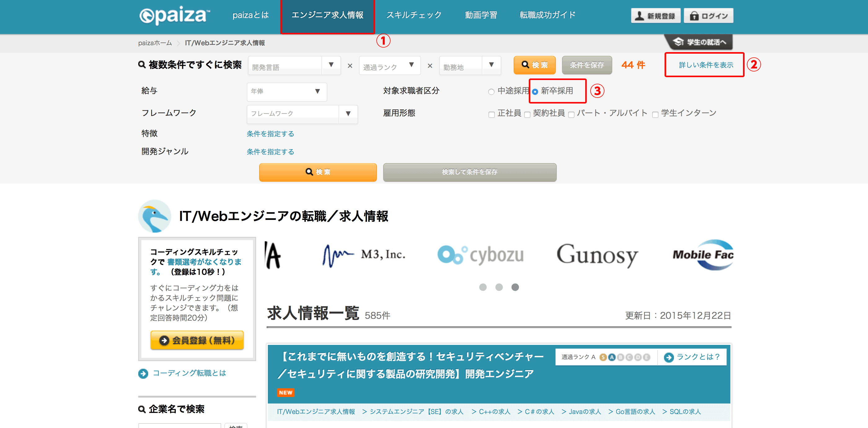Open the フレームワーク dropdown
The height and width of the screenshot is (428, 868).
302,114
